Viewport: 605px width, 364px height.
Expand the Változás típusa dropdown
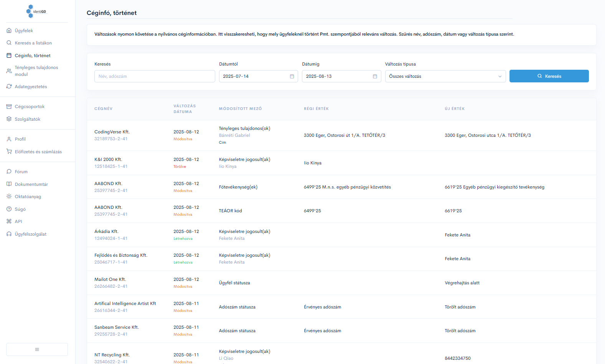point(445,76)
